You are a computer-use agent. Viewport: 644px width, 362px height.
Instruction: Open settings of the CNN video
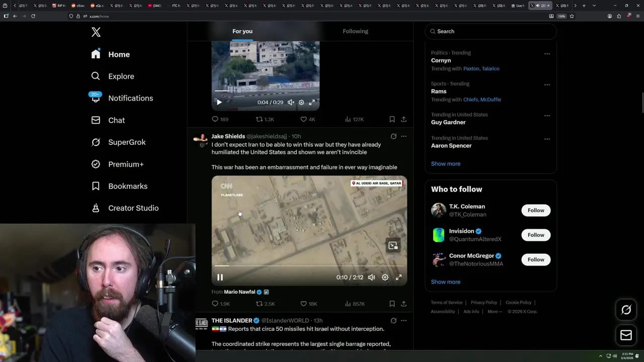[385, 277]
